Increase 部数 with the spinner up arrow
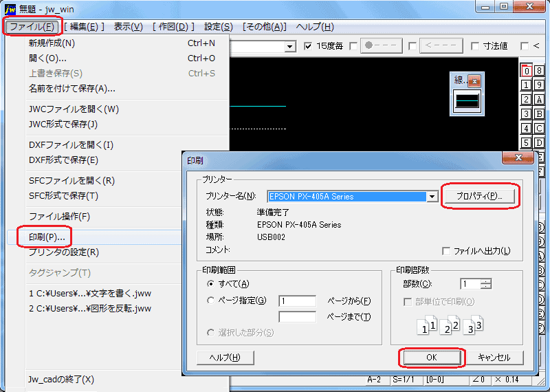 486,281
